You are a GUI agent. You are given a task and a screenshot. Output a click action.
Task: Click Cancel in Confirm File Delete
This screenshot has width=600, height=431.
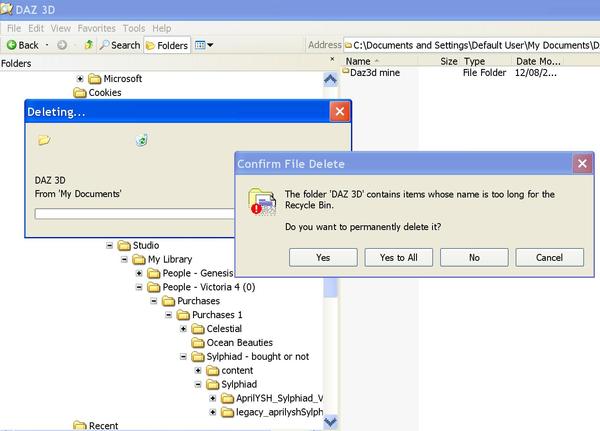(x=549, y=258)
